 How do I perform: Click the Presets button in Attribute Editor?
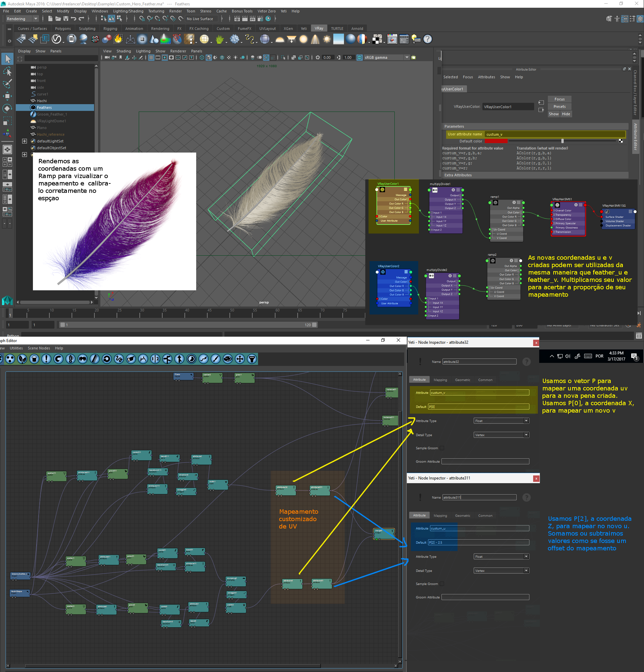(x=559, y=107)
